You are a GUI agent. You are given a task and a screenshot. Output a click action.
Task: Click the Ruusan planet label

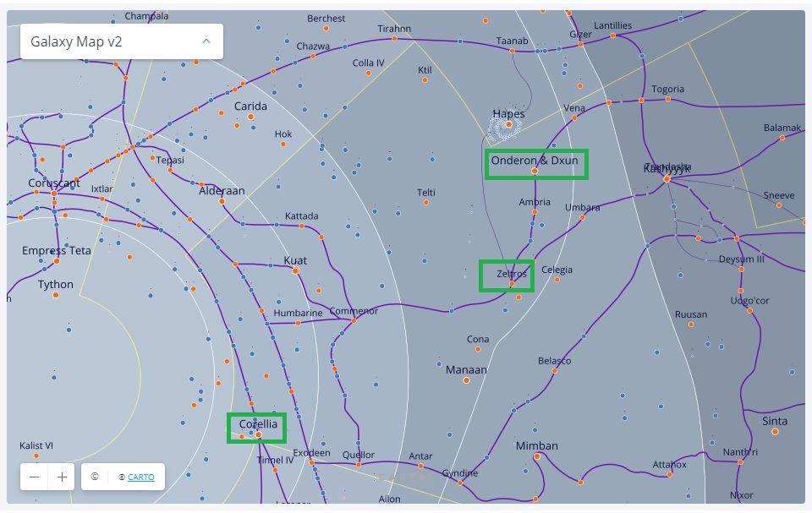click(x=691, y=314)
